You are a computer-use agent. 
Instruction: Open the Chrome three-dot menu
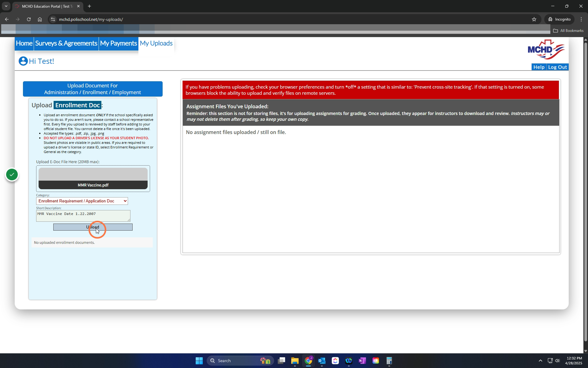click(581, 19)
